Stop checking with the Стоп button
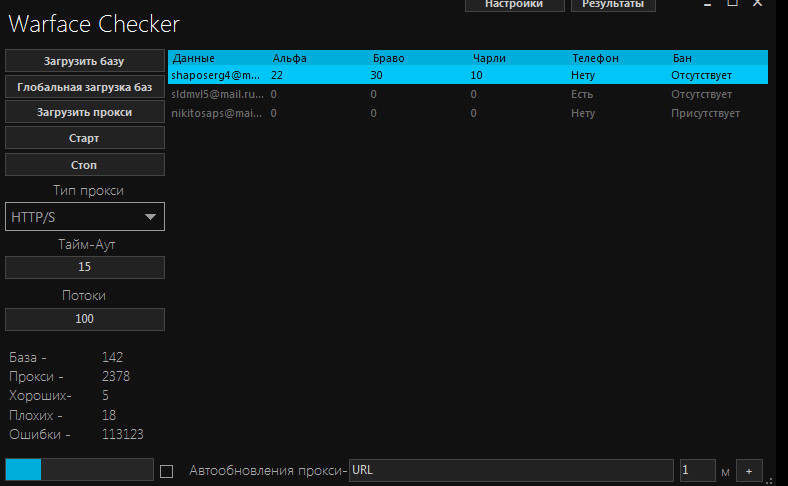Viewport: 788px width, 486px height. (x=84, y=165)
